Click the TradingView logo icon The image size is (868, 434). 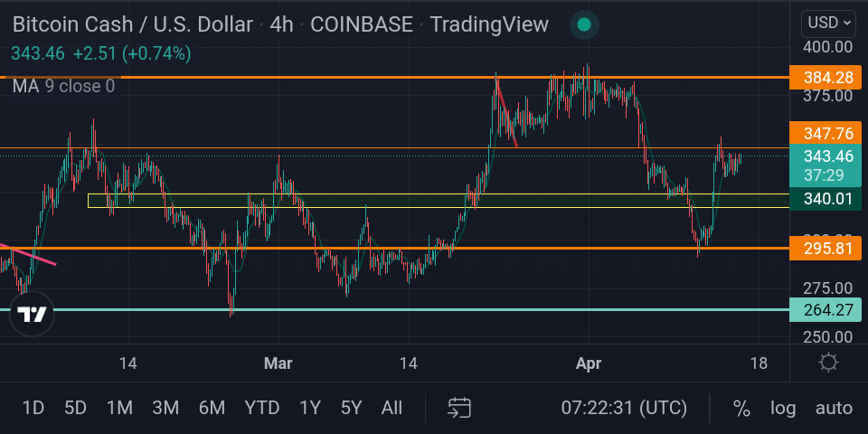33,314
